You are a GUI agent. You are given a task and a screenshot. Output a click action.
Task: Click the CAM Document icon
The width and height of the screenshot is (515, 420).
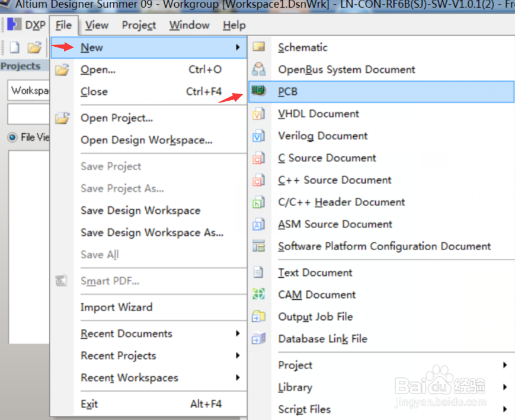coord(259,294)
